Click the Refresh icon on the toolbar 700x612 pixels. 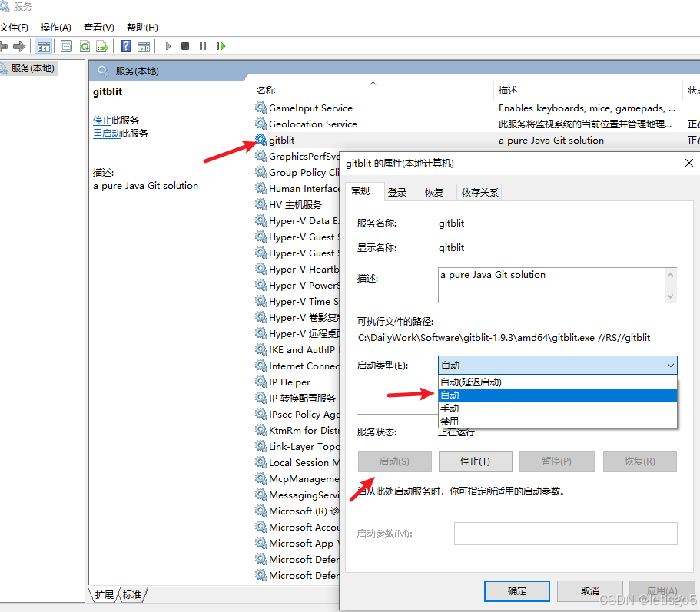(85, 46)
